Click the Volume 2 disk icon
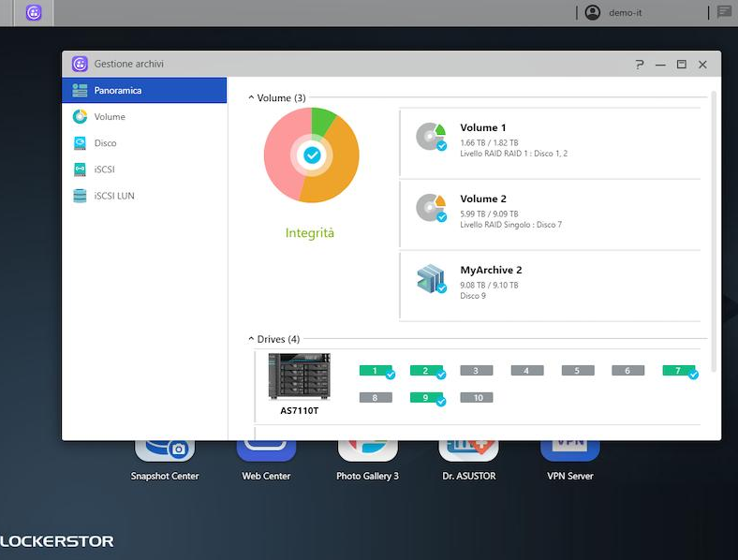This screenshot has width=738, height=560. [x=431, y=208]
